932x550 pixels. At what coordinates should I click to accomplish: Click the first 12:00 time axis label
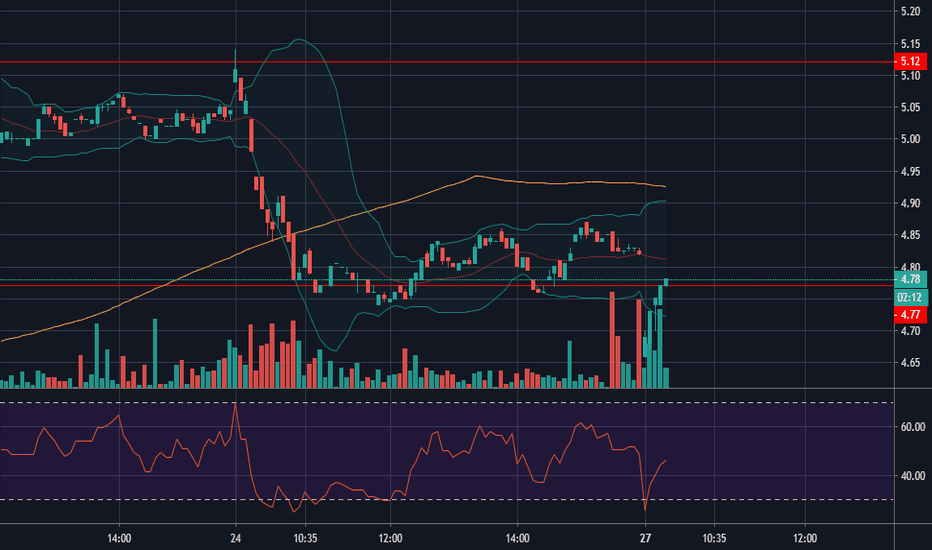click(390, 538)
